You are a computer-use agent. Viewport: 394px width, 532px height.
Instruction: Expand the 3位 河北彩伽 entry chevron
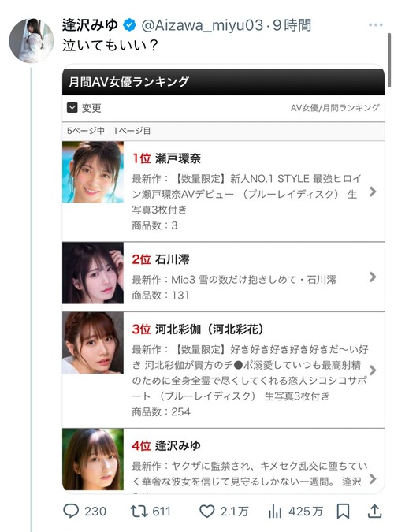coord(373,370)
